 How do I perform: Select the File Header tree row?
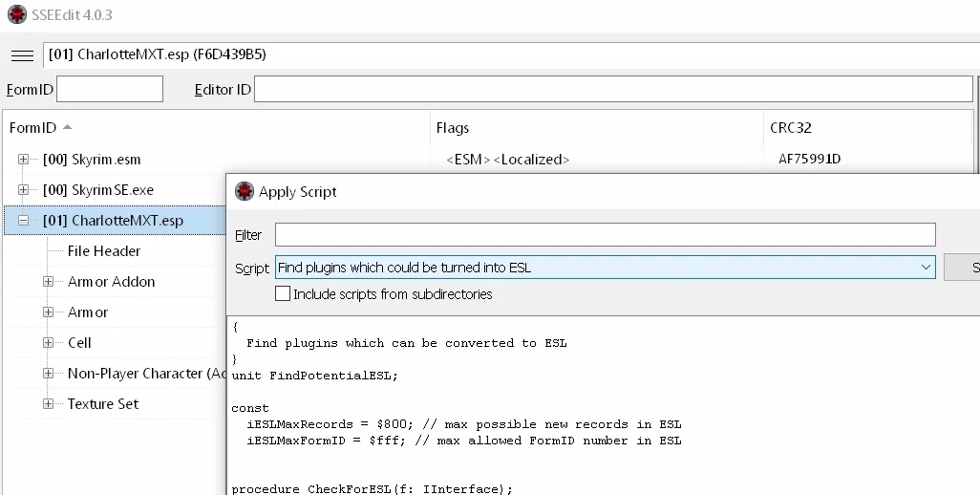pos(104,251)
